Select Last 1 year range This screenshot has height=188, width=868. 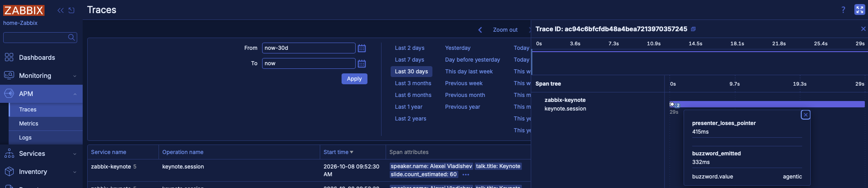[x=409, y=107]
